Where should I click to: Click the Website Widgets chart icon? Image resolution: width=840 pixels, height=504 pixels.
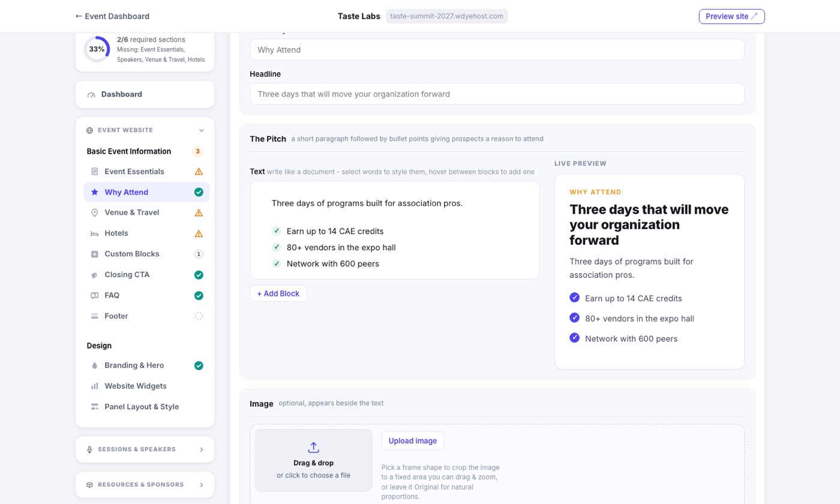(x=94, y=386)
